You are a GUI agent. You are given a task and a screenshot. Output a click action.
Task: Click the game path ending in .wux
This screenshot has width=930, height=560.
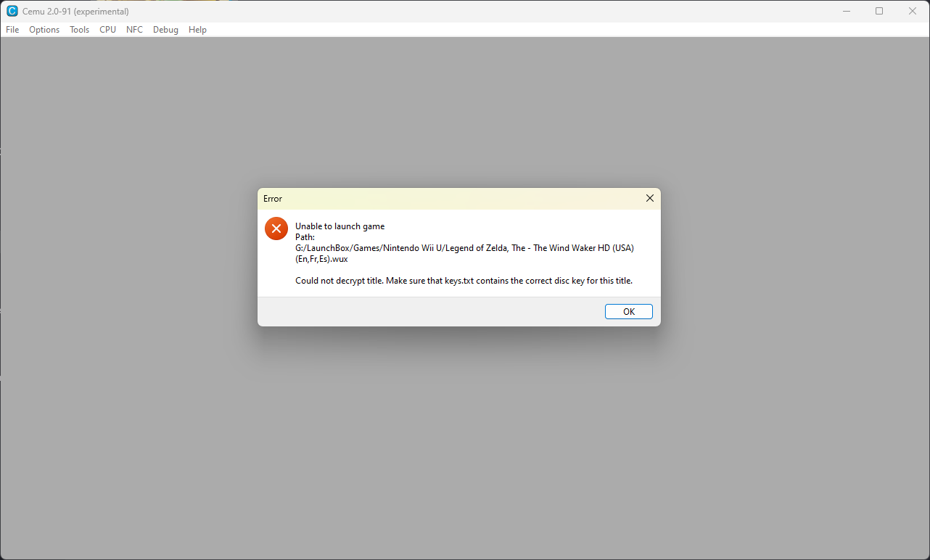464,253
